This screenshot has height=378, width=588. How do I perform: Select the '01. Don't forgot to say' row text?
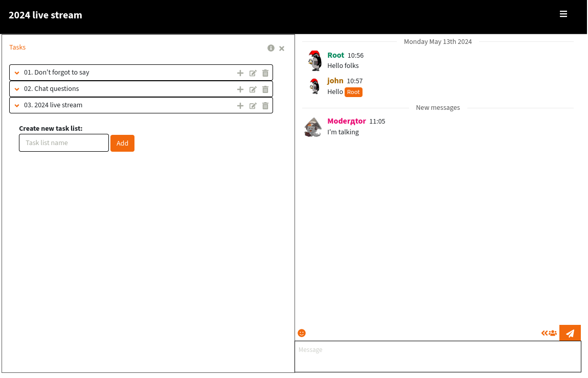(57, 73)
